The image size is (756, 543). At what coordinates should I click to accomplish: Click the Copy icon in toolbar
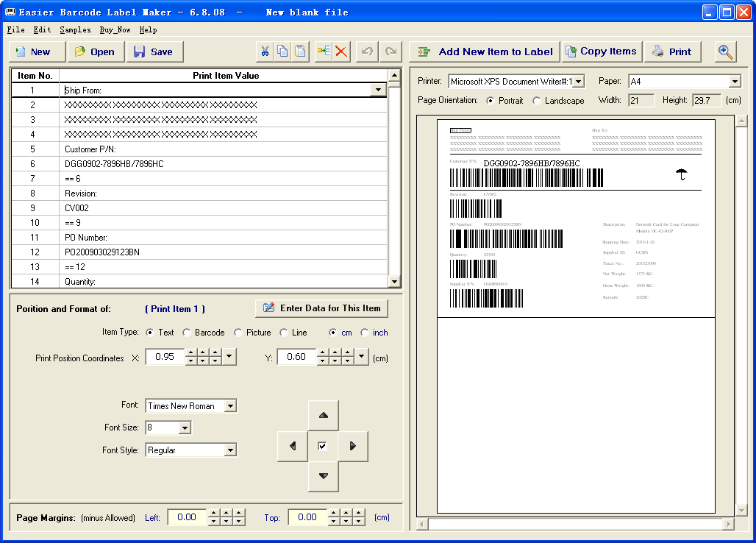pyautogui.click(x=282, y=52)
